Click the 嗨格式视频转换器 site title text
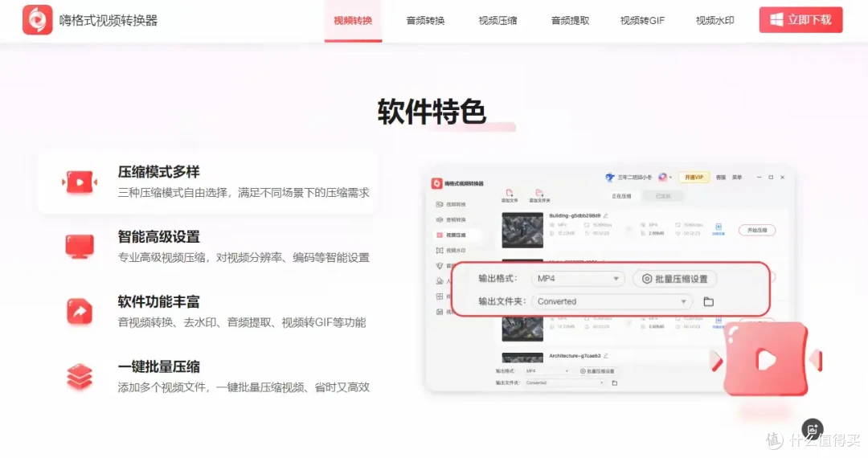868x458 pixels. click(108, 20)
